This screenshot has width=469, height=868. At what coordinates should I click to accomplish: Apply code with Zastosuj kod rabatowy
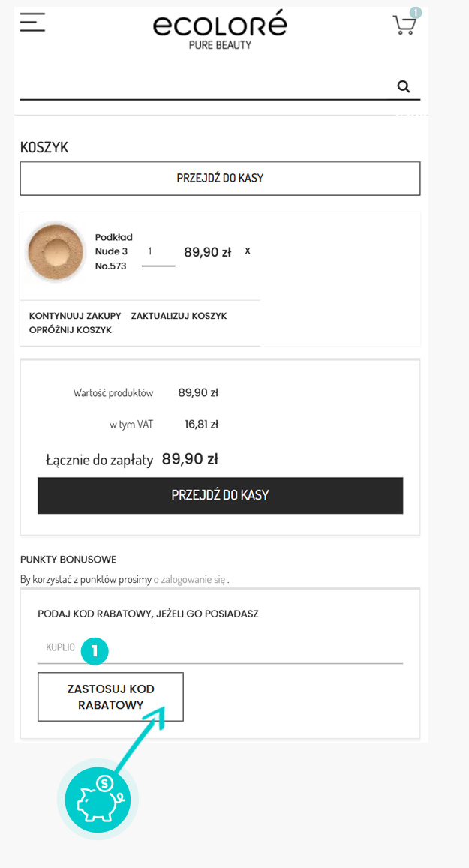pyautogui.click(x=110, y=697)
